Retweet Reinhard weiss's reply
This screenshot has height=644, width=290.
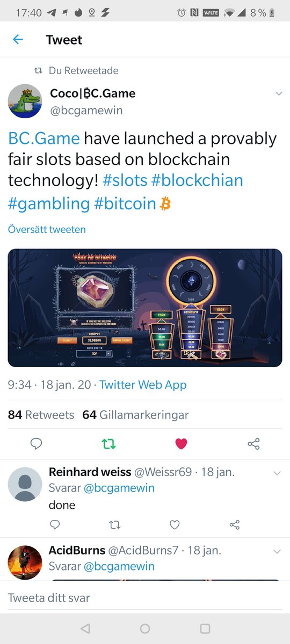115,524
